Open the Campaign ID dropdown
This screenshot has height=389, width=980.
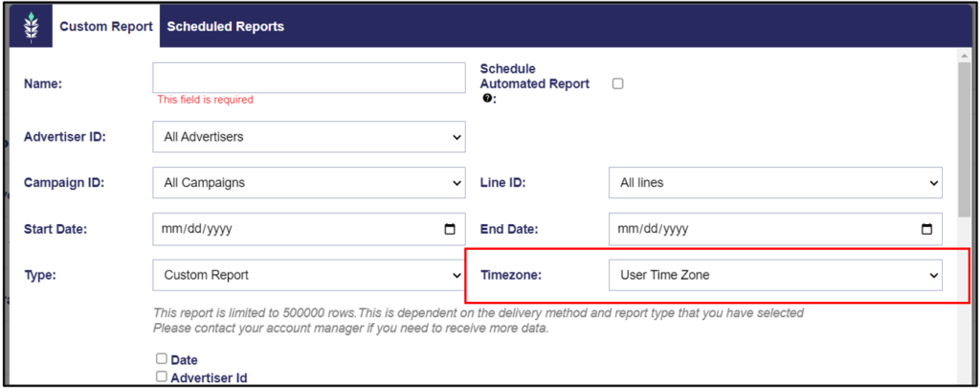(x=309, y=183)
